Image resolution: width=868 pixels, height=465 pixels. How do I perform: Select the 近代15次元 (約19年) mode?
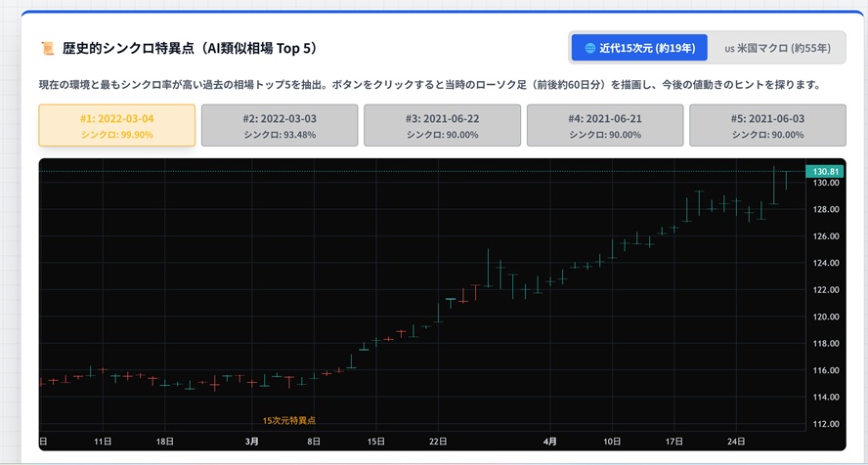click(639, 48)
